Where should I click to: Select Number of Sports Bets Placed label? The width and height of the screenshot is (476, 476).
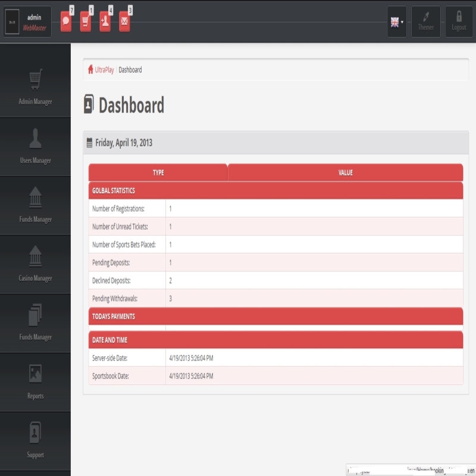[x=124, y=245]
